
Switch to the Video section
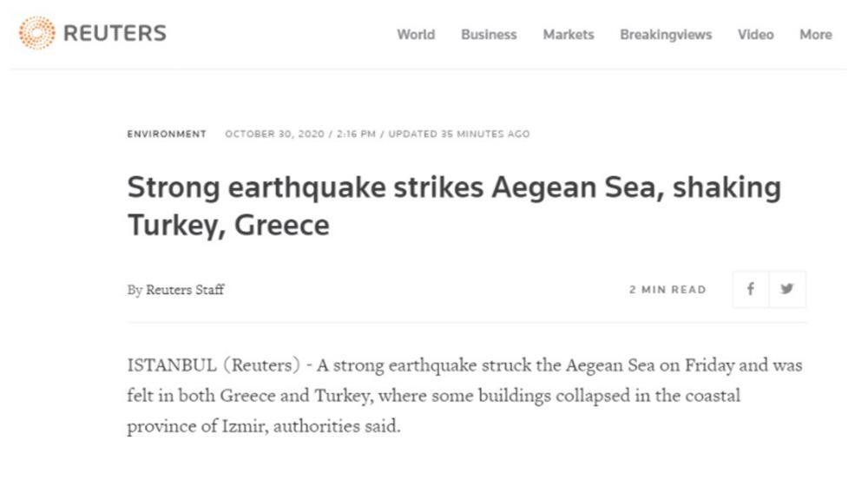(755, 35)
